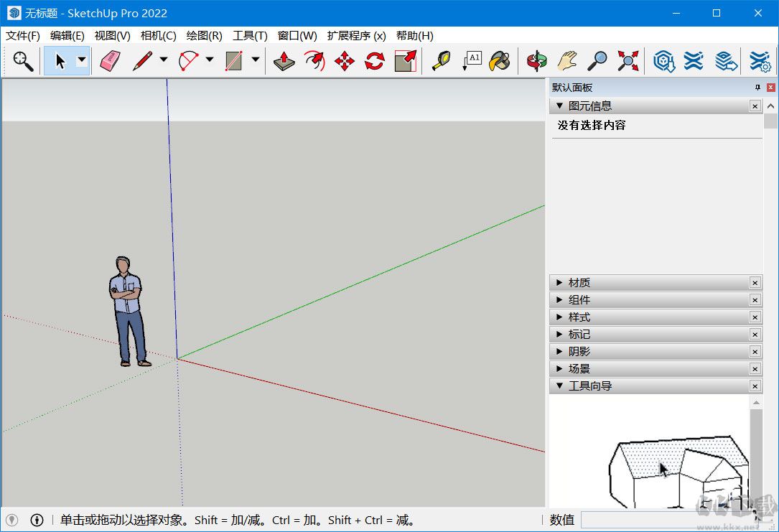This screenshot has width=779, height=532.
Task: Select the Eraser tool
Action: [x=110, y=61]
